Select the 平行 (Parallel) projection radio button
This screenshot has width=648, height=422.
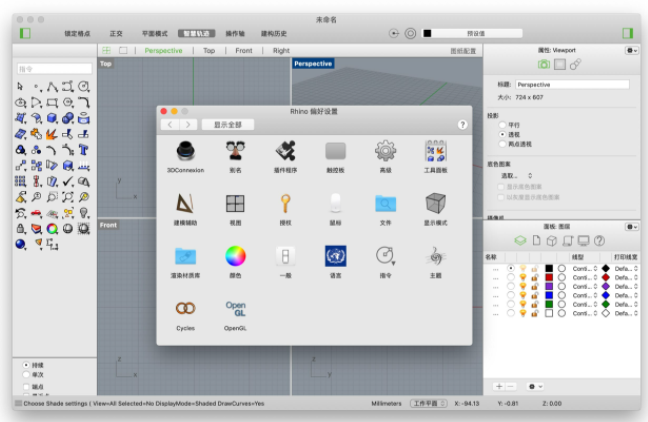point(503,125)
